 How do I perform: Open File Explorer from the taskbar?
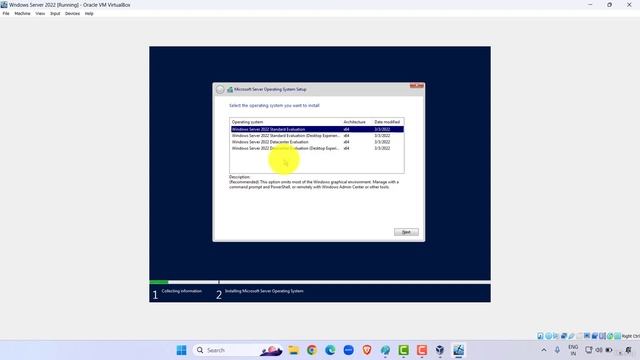click(x=293, y=350)
